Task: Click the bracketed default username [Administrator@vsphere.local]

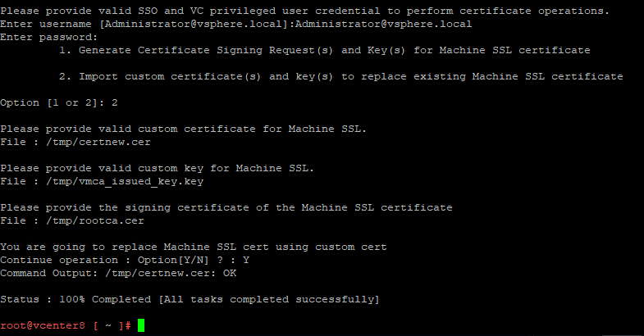Action: (199, 24)
